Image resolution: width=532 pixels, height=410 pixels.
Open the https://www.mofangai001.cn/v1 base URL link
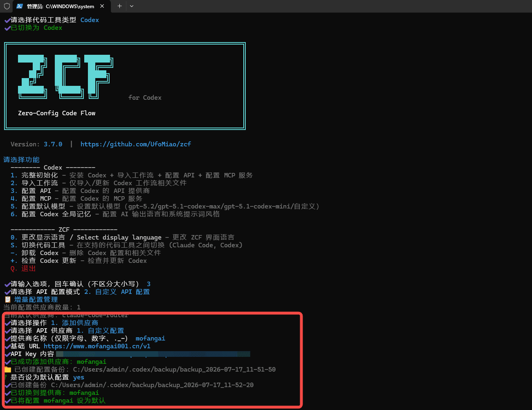(97, 346)
